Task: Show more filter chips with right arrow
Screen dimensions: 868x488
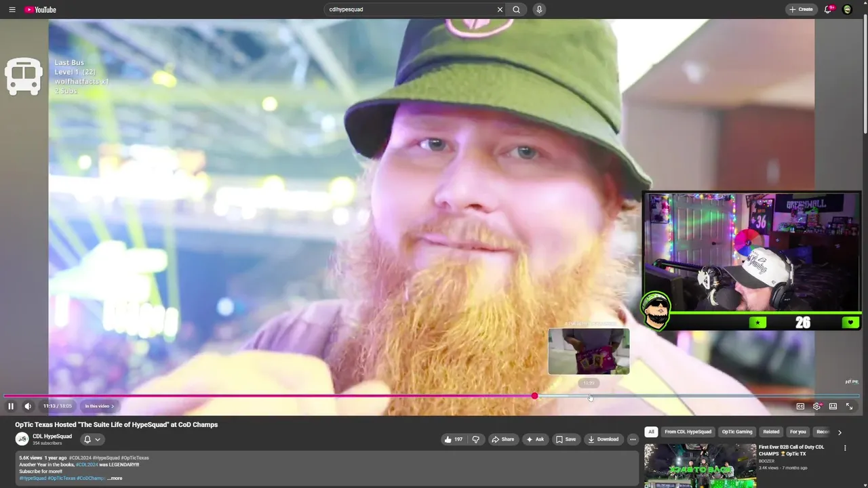Action: coord(840,432)
